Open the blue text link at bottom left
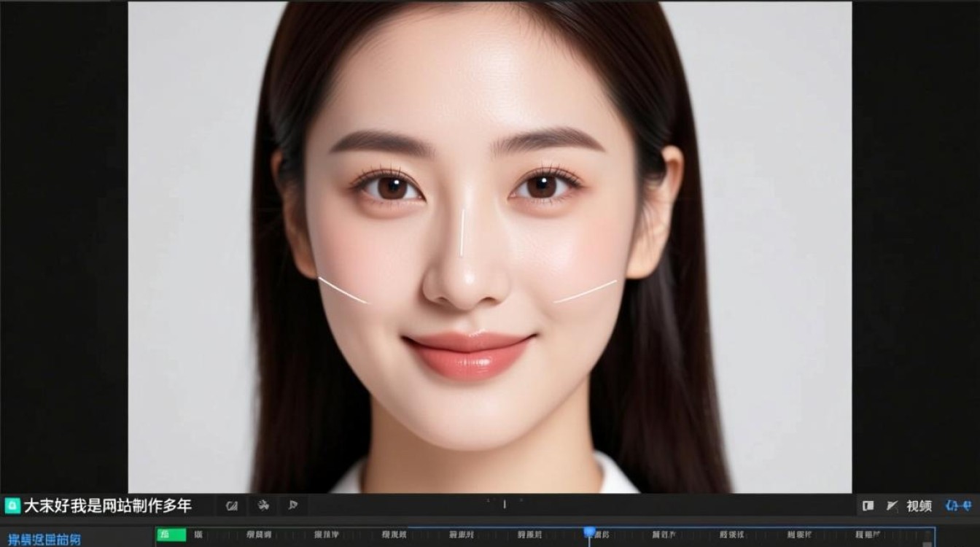The width and height of the screenshot is (980, 547). (x=45, y=539)
